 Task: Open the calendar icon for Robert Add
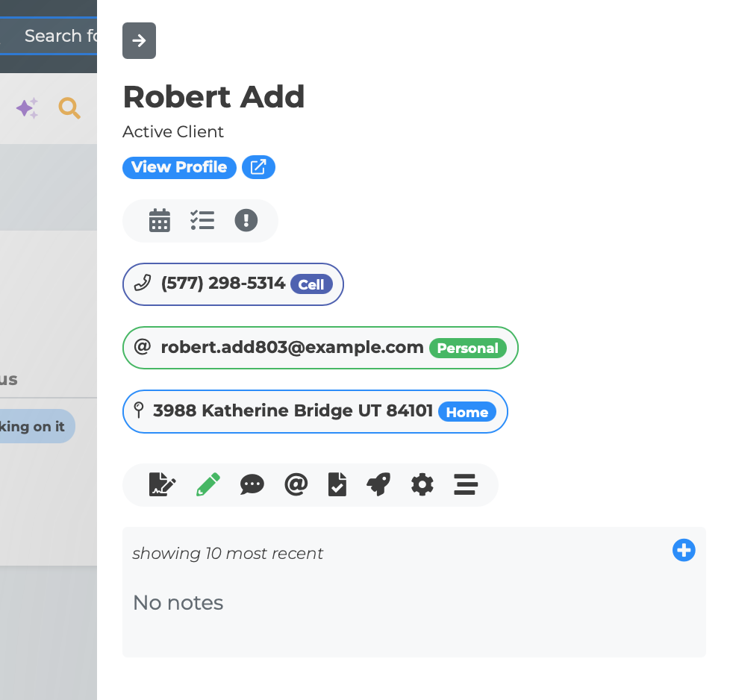(x=160, y=221)
